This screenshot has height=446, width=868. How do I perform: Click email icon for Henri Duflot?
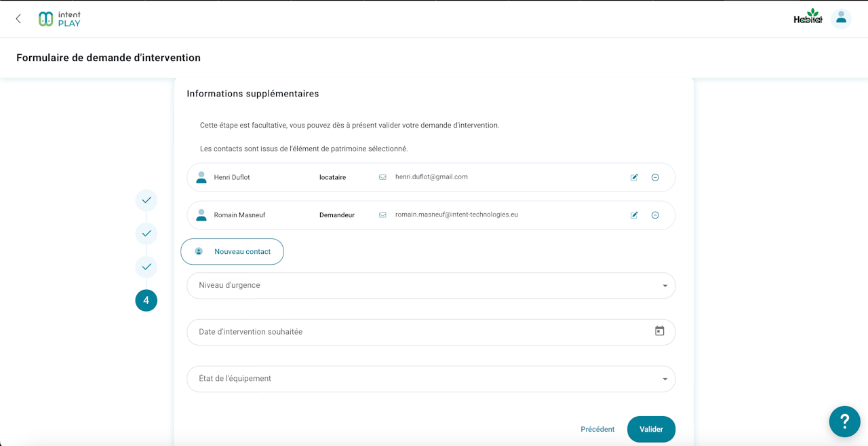point(382,177)
